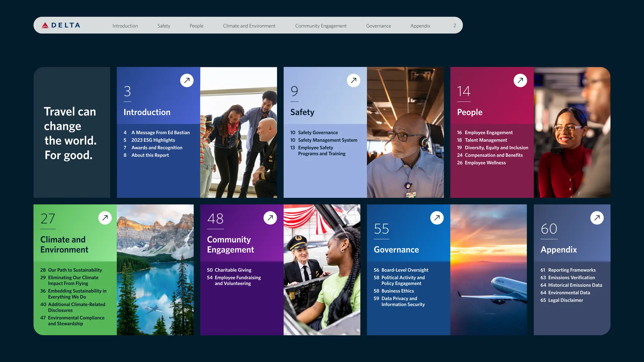The height and width of the screenshot is (362, 644).
Task: Open Emissions Verification link
Action: click(x=571, y=277)
